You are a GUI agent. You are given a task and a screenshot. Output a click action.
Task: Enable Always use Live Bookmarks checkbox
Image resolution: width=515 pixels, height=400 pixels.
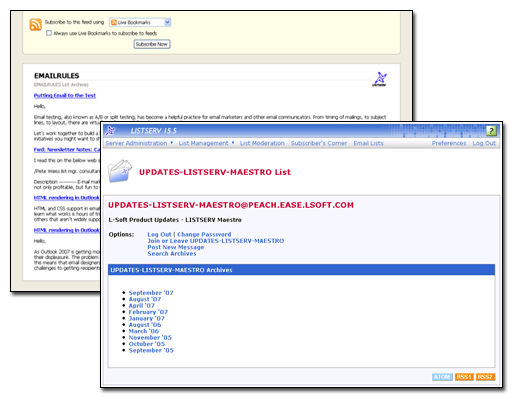[49, 33]
